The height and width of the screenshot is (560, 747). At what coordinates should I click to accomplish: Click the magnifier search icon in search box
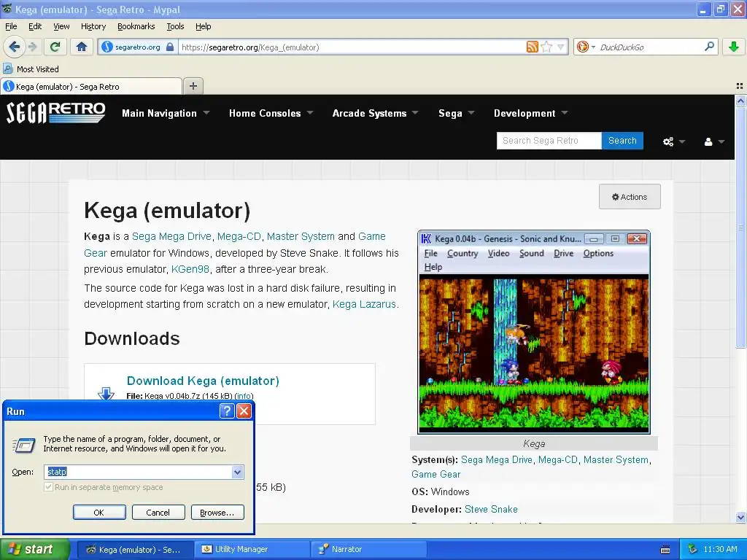(x=709, y=46)
